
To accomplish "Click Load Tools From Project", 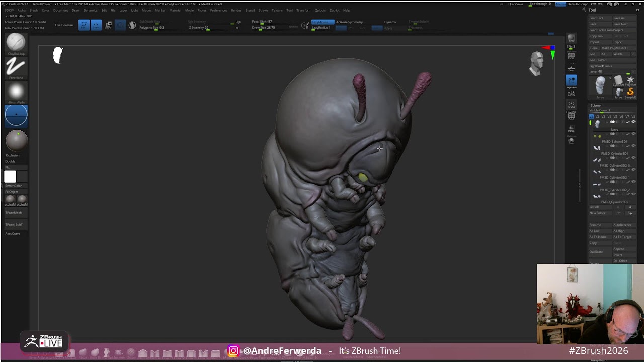I will [x=612, y=30].
